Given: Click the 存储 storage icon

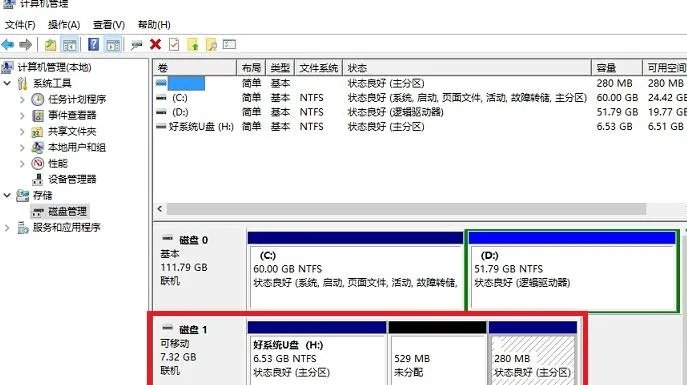Looking at the screenshot, I should [x=23, y=195].
